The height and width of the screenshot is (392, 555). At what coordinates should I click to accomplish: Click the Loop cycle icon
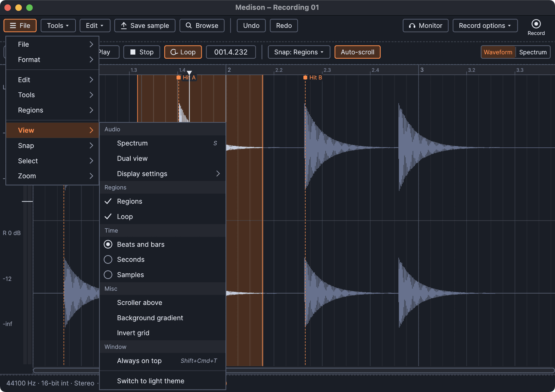[174, 52]
